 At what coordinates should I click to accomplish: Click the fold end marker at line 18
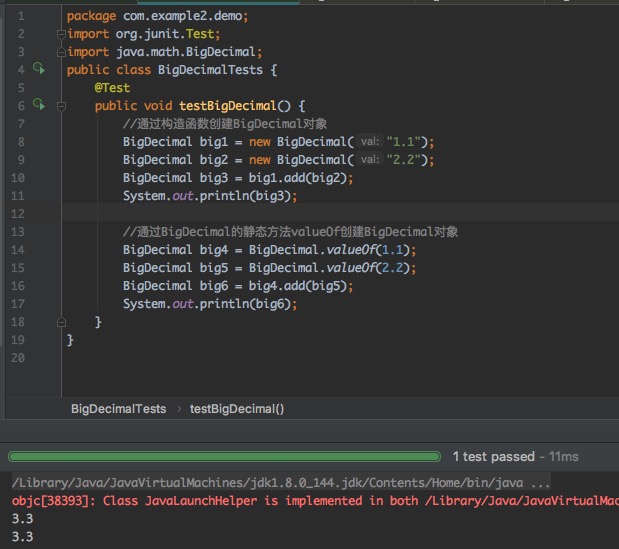(x=61, y=321)
